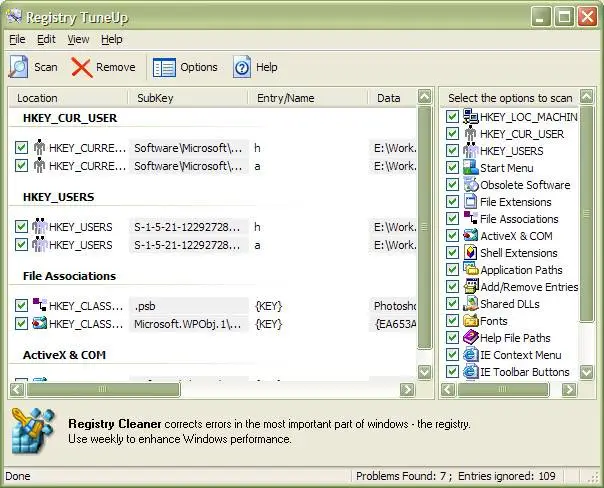This screenshot has height=488, width=604.
Task: Click the Shell Extensions icon
Action: tap(471, 253)
